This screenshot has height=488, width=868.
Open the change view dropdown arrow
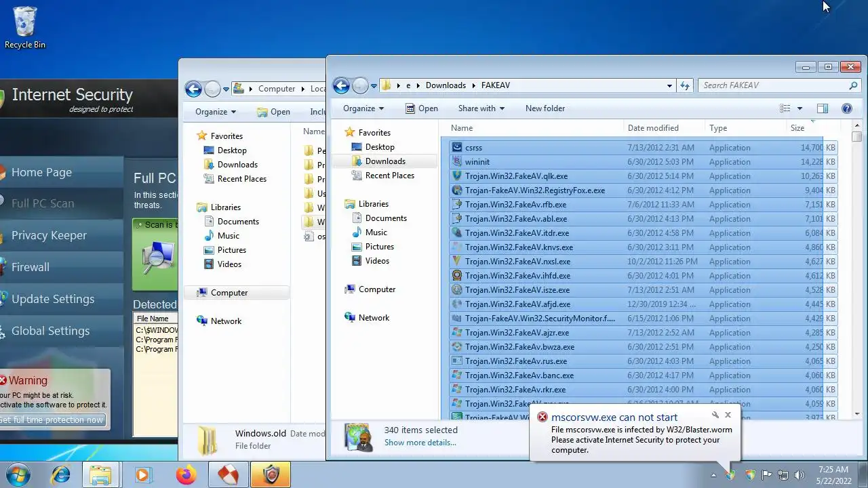click(800, 108)
